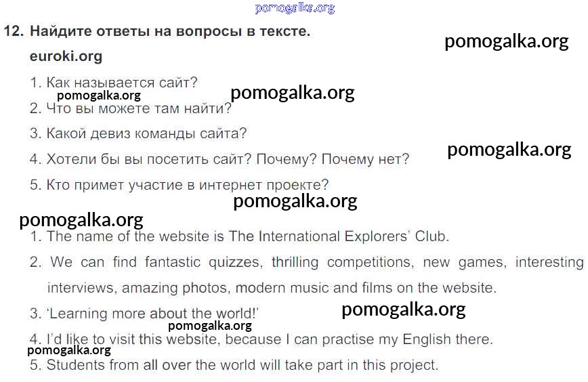The image size is (588, 382).
Task: Select the heading "Найдите ответы на вопросы в тексте"
Action: tap(170, 31)
